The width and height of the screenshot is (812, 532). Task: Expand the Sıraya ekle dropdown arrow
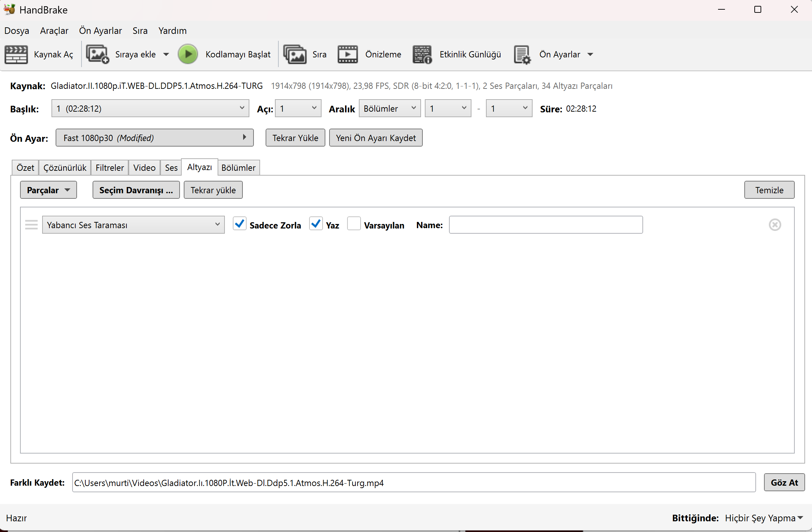(x=166, y=55)
